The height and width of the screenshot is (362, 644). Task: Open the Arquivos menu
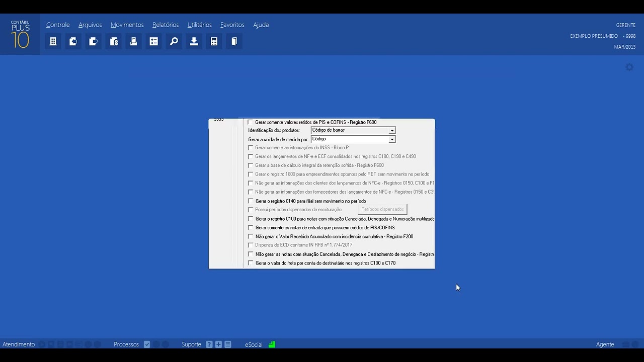pyautogui.click(x=90, y=25)
